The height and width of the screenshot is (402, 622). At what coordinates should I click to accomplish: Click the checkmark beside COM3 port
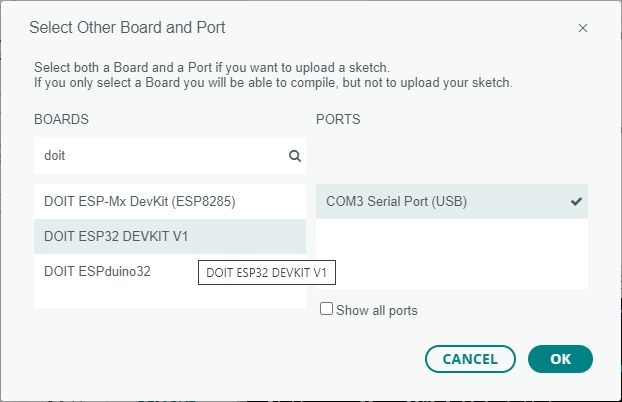pyautogui.click(x=576, y=201)
